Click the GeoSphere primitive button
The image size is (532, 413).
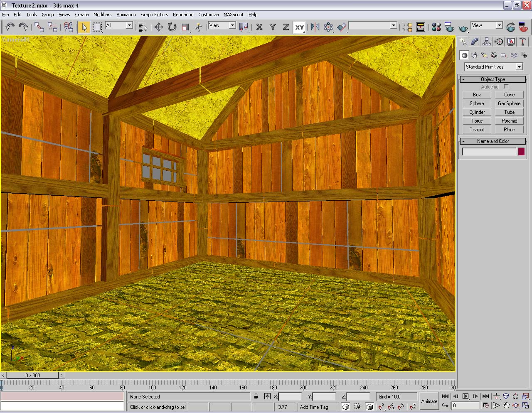click(x=509, y=103)
